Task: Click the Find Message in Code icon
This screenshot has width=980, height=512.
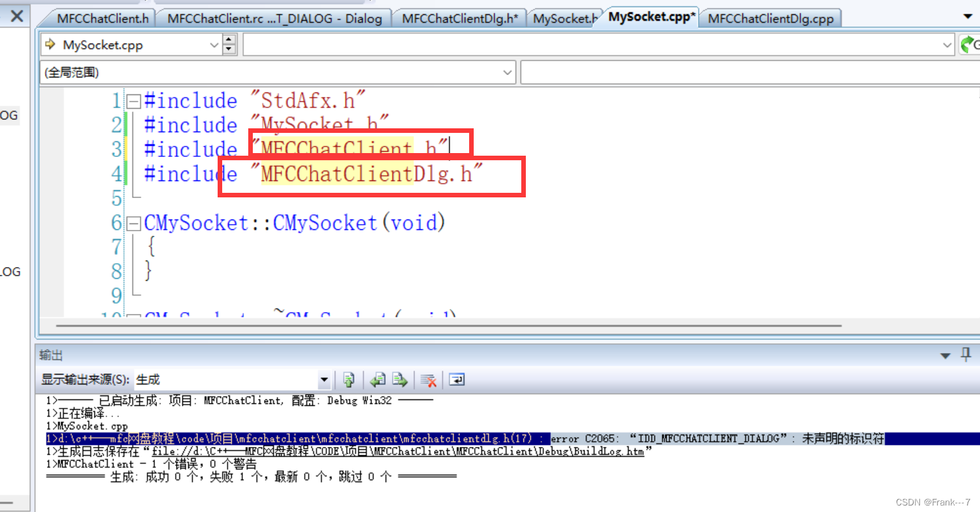Action: 349,379
